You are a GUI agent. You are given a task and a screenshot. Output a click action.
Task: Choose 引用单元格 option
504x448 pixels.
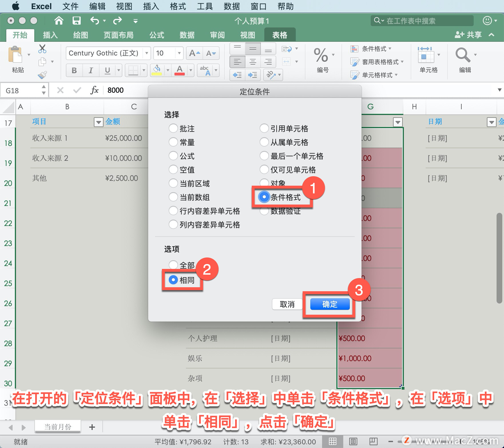coord(264,128)
